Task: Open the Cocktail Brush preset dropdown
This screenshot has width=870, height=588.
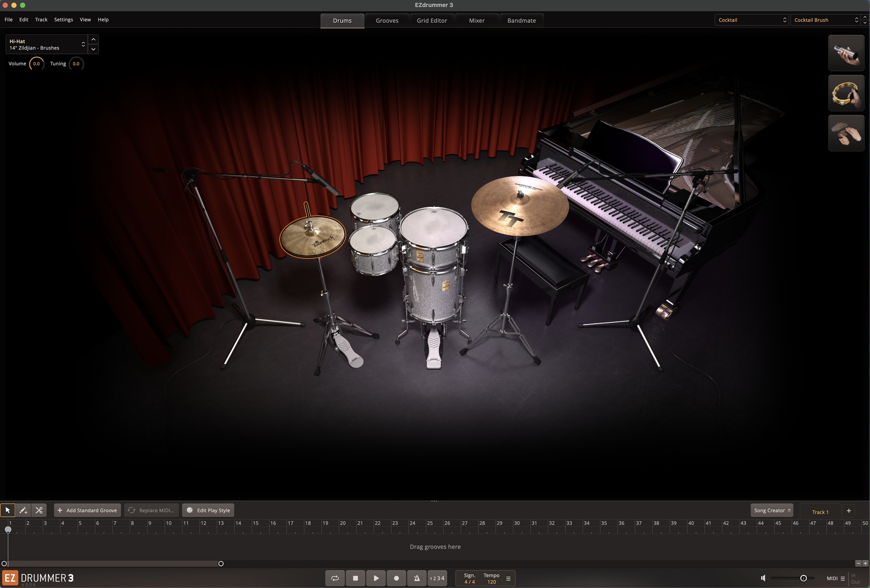Action: coord(826,20)
